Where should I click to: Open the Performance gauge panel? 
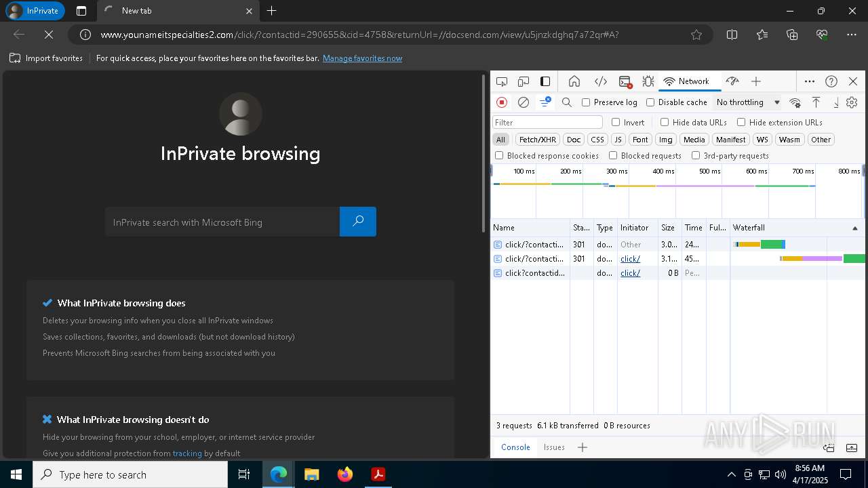pos(732,81)
